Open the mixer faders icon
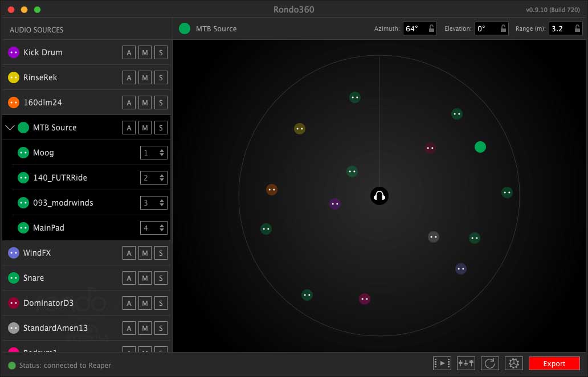588x377 pixels. point(465,363)
